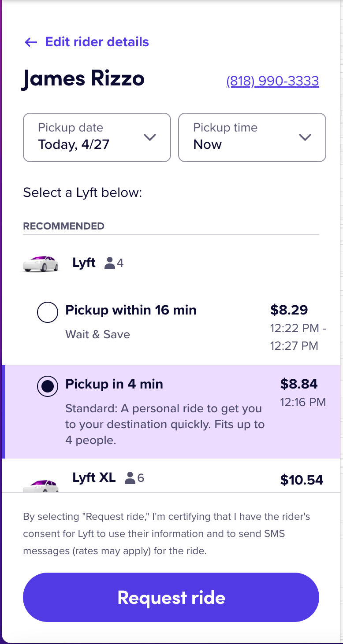The height and width of the screenshot is (644, 343).
Task: Select the Pickup in 4 min radio button
Action: (48, 386)
